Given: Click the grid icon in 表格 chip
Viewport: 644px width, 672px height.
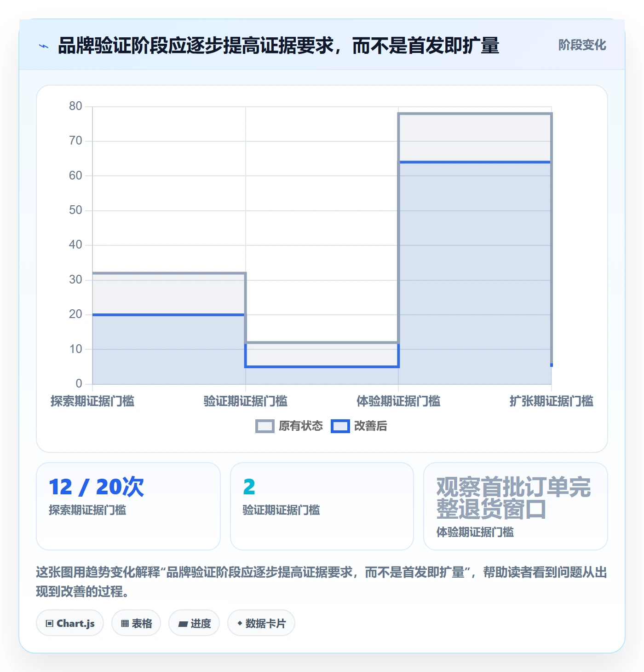Looking at the screenshot, I should tap(125, 624).
